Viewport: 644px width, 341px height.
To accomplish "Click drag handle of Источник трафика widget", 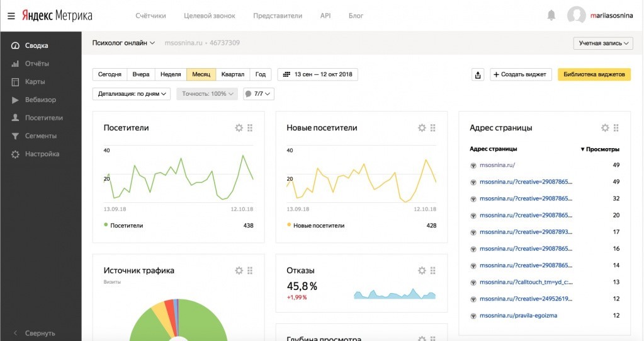I will (250, 270).
